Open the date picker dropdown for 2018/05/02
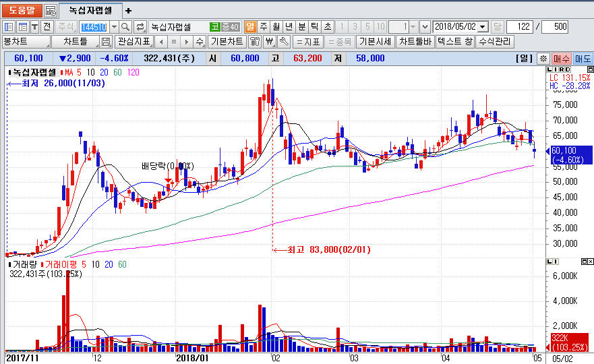The image size is (594, 364). (482, 27)
